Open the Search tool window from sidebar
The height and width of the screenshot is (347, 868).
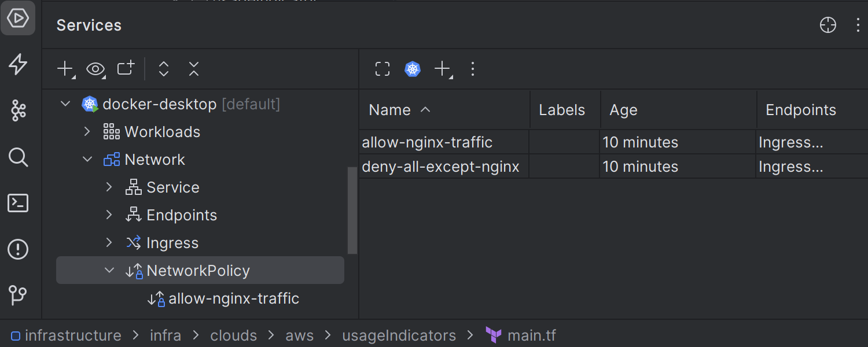18,157
